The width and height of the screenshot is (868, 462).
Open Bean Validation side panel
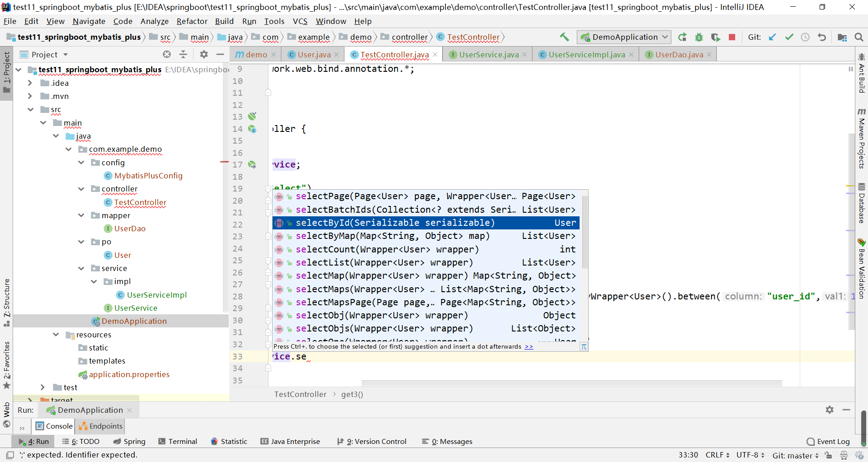click(862, 268)
